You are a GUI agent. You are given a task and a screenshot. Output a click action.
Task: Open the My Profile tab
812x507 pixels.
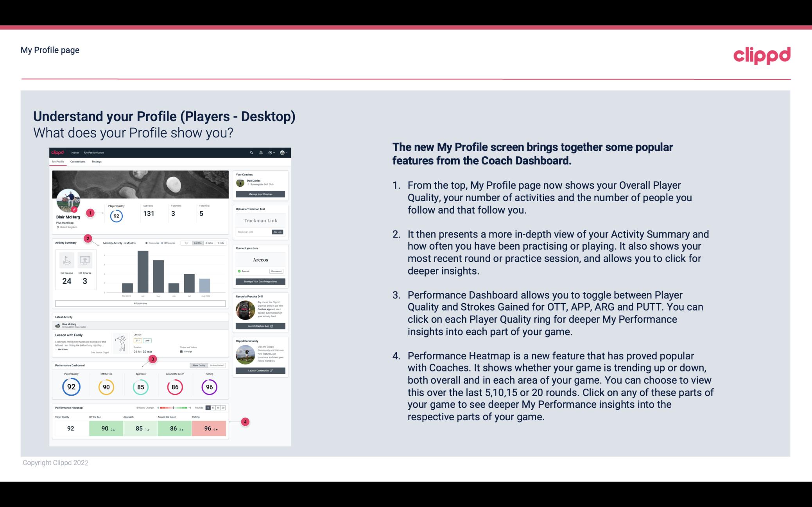pyautogui.click(x=59, y=161)
